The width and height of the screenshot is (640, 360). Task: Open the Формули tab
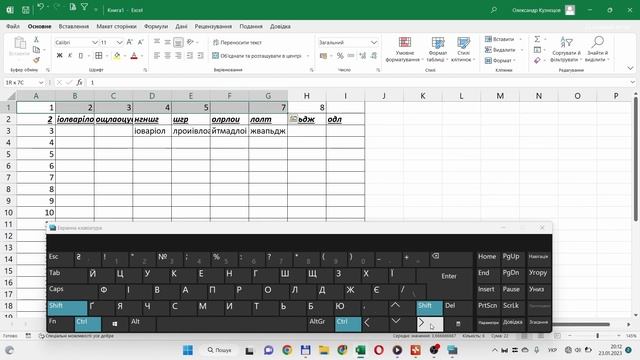156,26
